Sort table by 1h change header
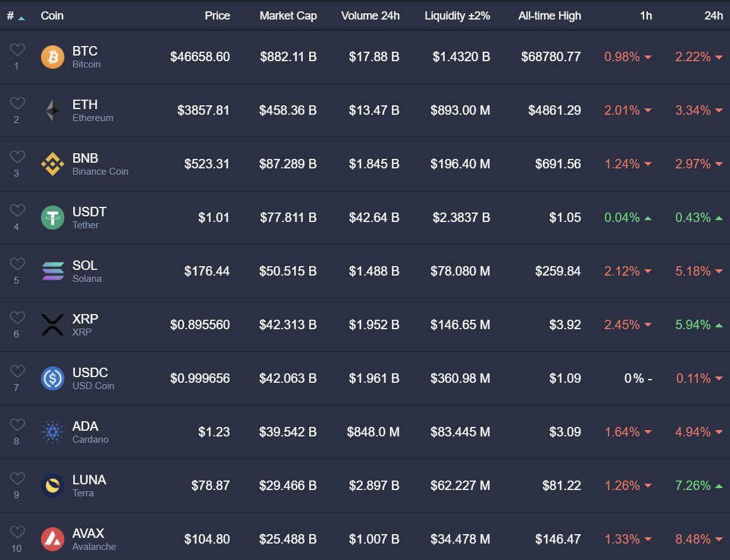The width and height of the screenshot is (730, 560). (645, 16)
